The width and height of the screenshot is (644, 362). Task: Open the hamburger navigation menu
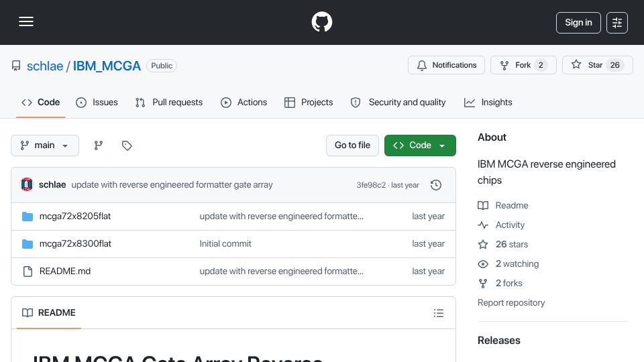(26, 21)
